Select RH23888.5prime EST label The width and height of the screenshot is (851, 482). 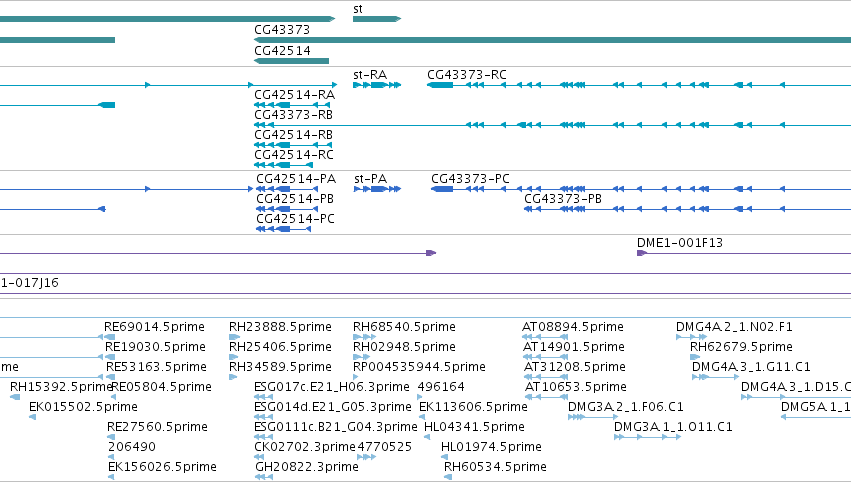[x=280, y=327]
